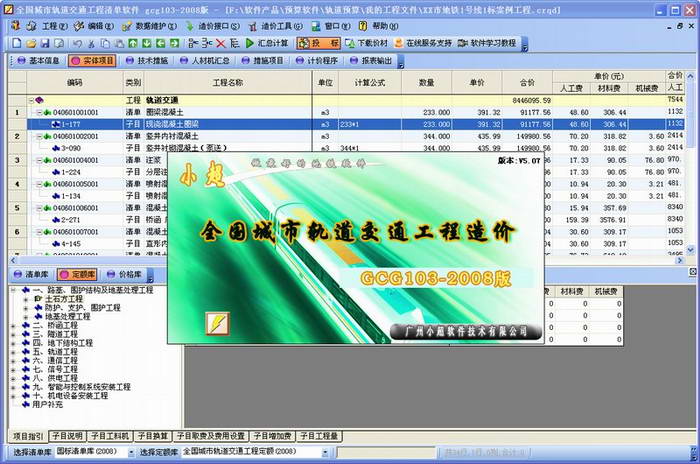Expand the 二、桥涵工程 tree node
This screenshot has height=464, width=700.
13,326
